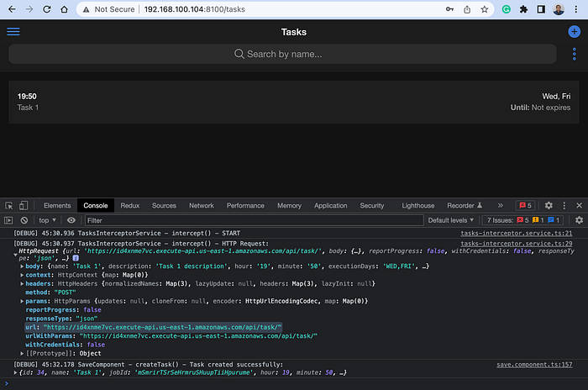
Task: Reload the current page
Action: [47, 9]
